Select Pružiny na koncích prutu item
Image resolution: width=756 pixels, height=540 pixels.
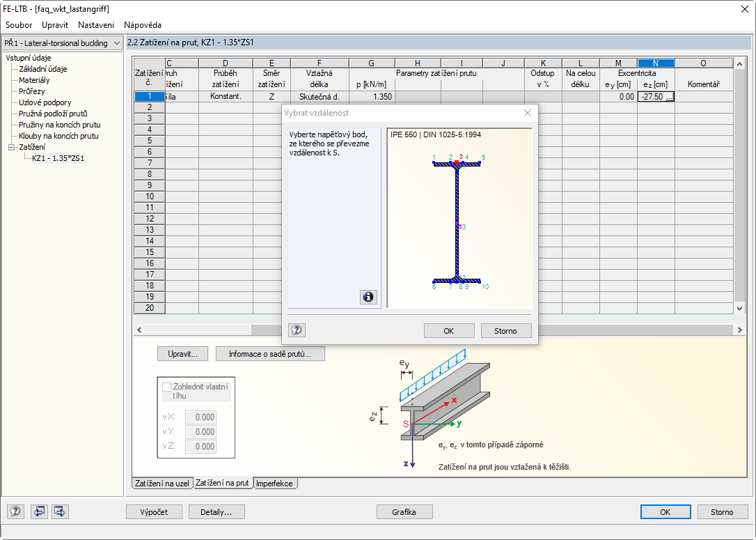tap(60, 125)
